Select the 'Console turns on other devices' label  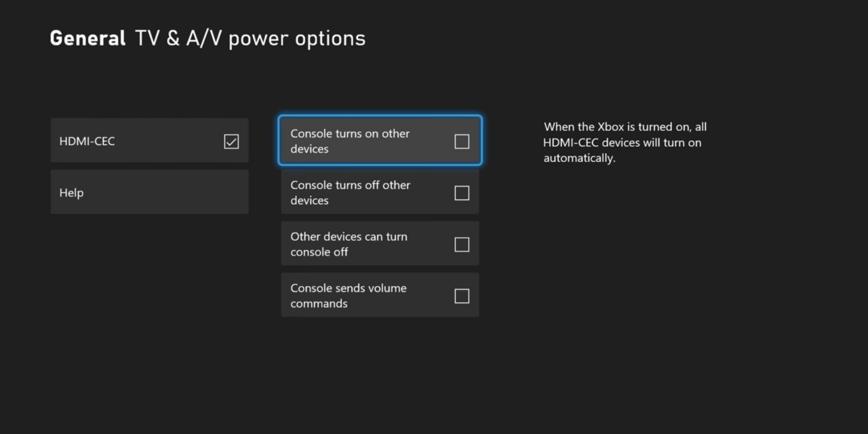pos(350,141)
